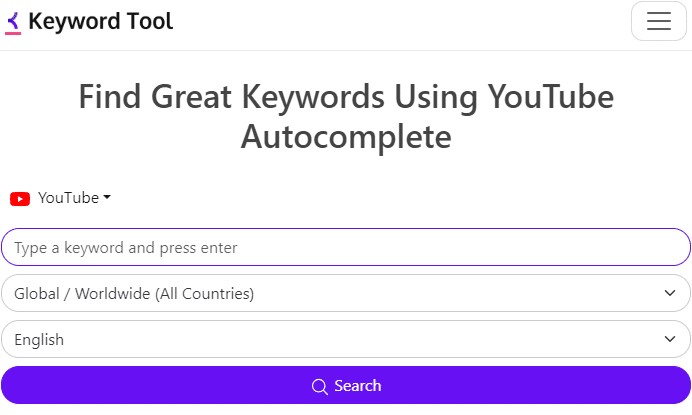Click the chevron arrow on the country selector
692x415 pixels.
coord(670,293)
